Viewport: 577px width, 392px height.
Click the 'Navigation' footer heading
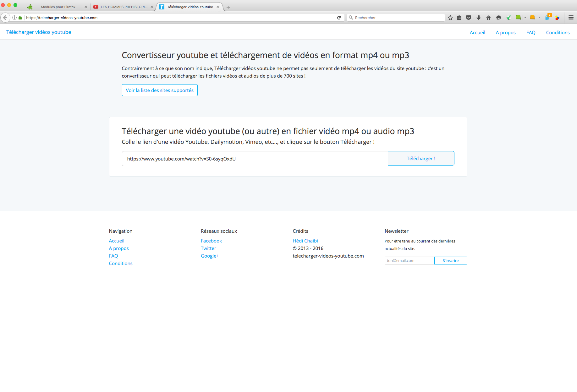pyautogui.click(x=121, y=231)
